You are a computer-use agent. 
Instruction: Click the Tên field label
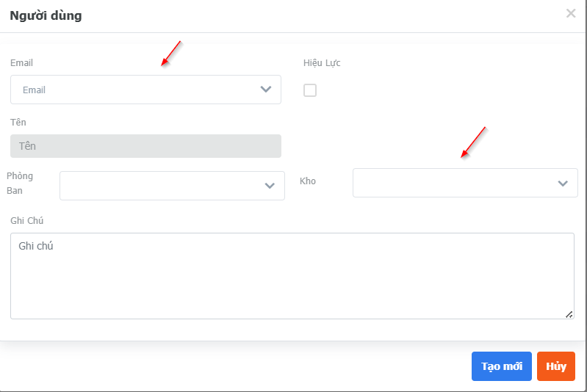[18, 123]
